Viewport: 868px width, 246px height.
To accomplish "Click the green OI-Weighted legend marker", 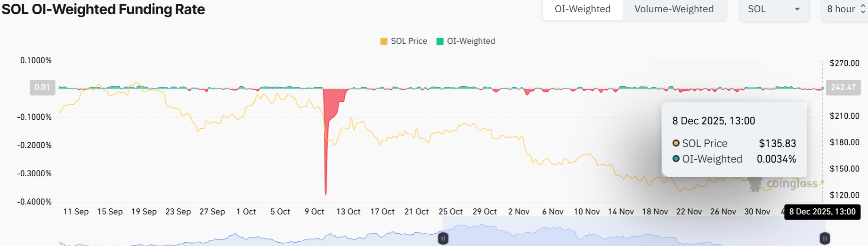I will pos(440,41).
